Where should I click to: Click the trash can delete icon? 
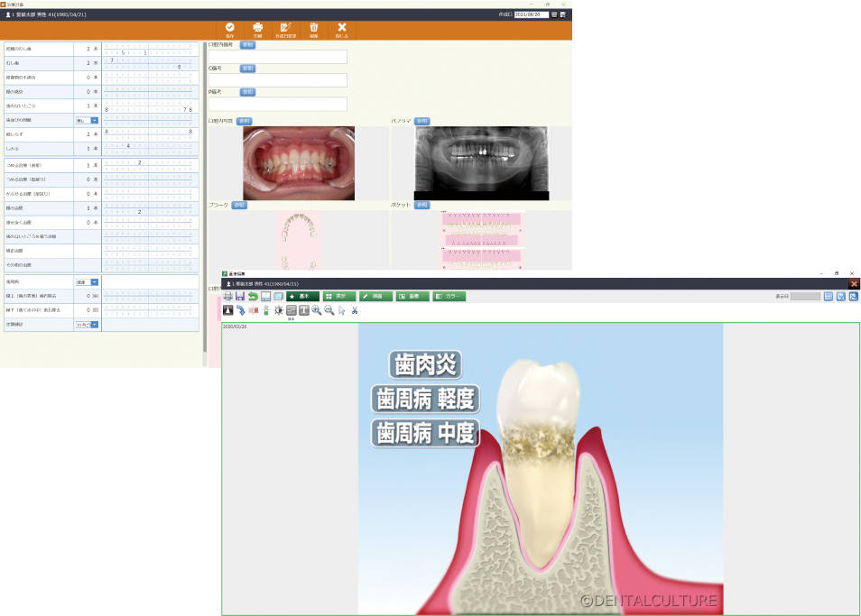(x=313, y=27)
